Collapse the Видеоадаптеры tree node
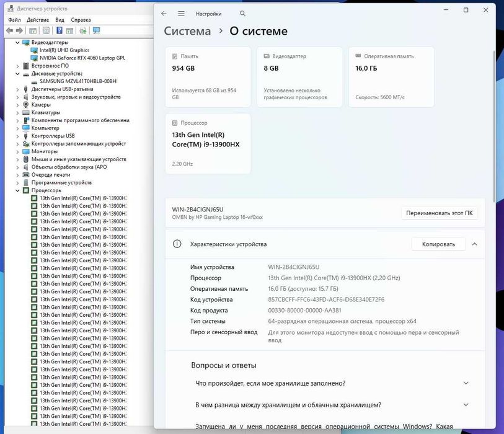 click(18, 42)
